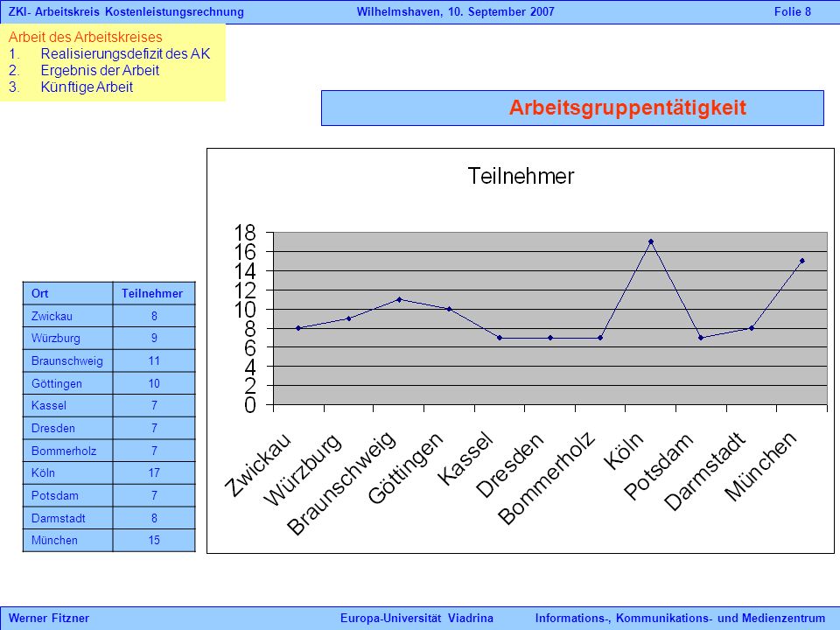Click the value 9 in Würzburg row
840x630 pixels.
click(x=154, y=338)
